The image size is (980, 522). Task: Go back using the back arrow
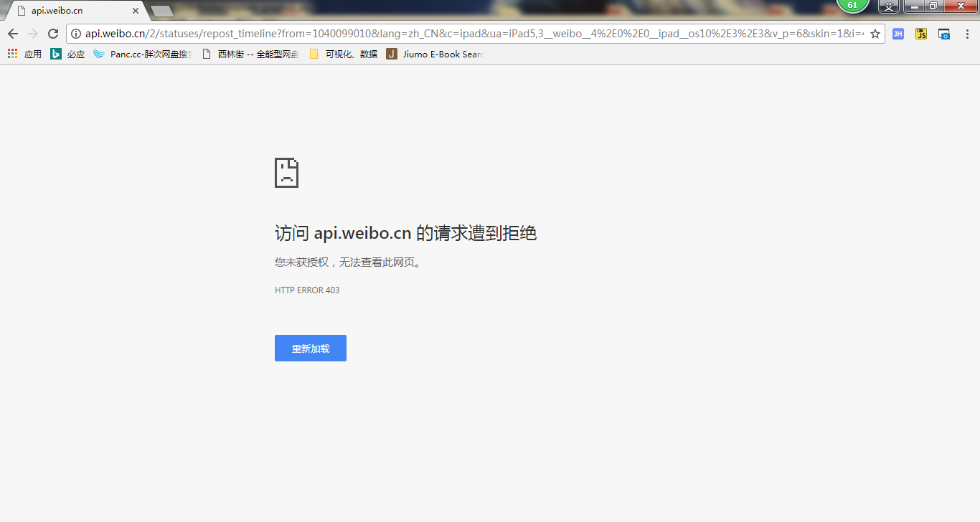click(12, 33)
